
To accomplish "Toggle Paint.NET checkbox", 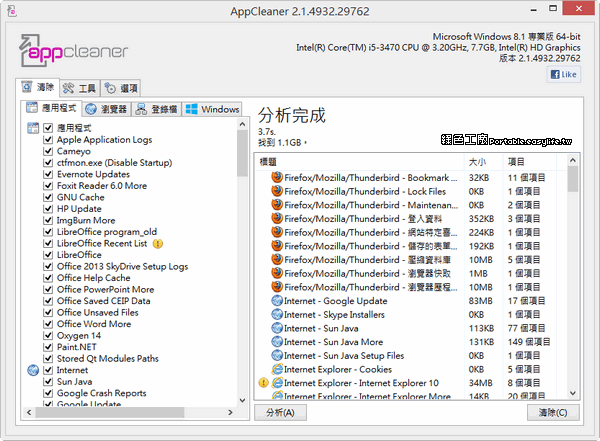I will [48, 347].
